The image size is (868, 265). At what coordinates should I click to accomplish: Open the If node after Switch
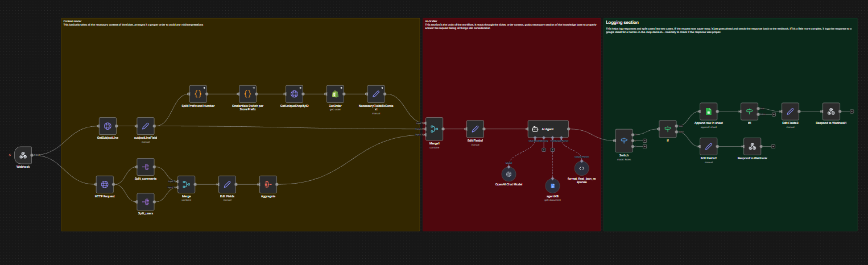coord(668,129)
